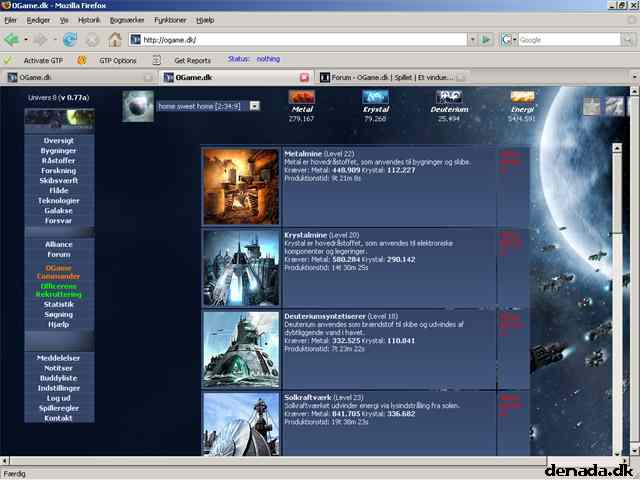640x480 pixels.
Task: Open Skibsværft in the sidebar
Action: 58,180
